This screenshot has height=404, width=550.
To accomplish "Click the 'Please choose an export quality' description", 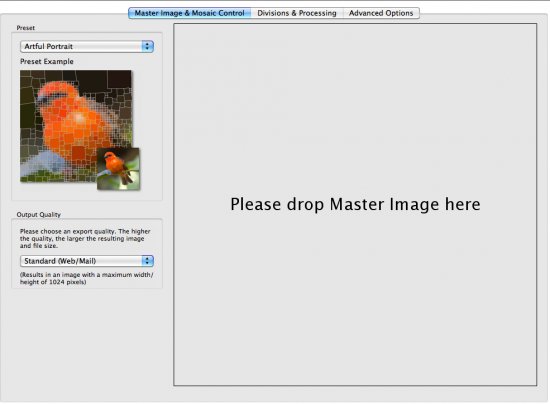I will point(85,238).
